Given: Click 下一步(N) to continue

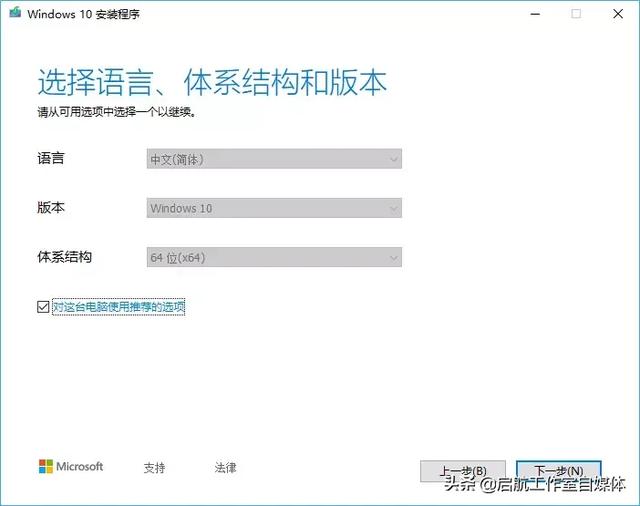Looking at the screenshot, I should (559, 471).
